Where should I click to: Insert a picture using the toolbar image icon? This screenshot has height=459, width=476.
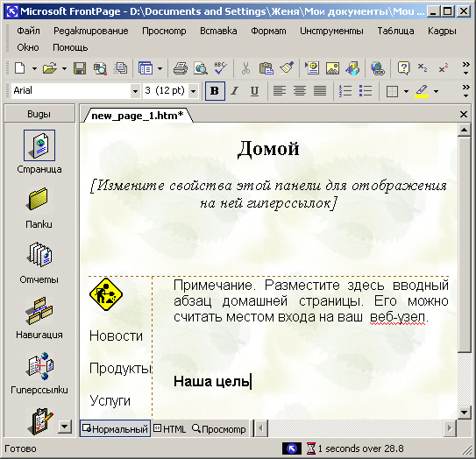[332, 68]
